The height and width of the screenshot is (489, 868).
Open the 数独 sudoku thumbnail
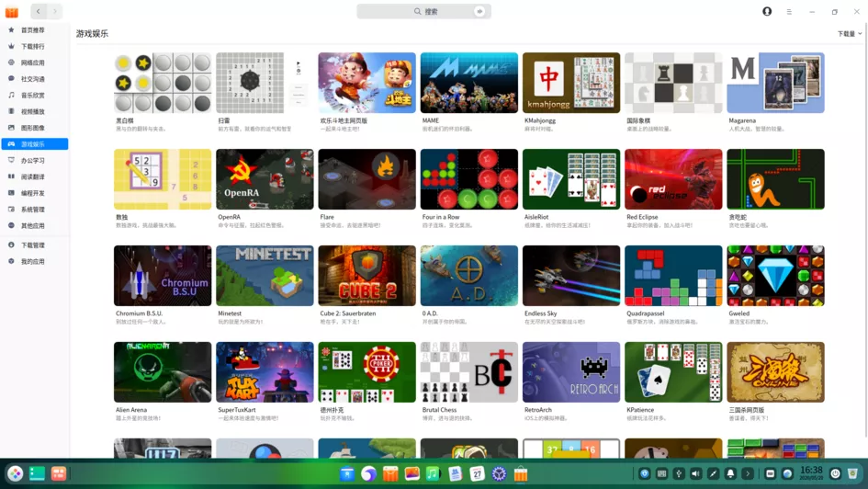pyautogui.click(x=163, y=179)
